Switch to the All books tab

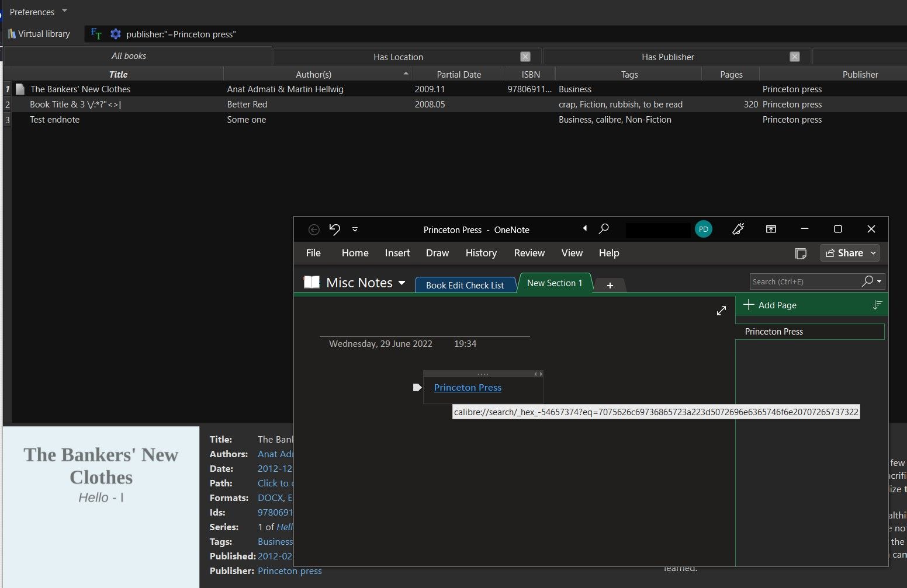pyautogui.click(x=129, y=56)
